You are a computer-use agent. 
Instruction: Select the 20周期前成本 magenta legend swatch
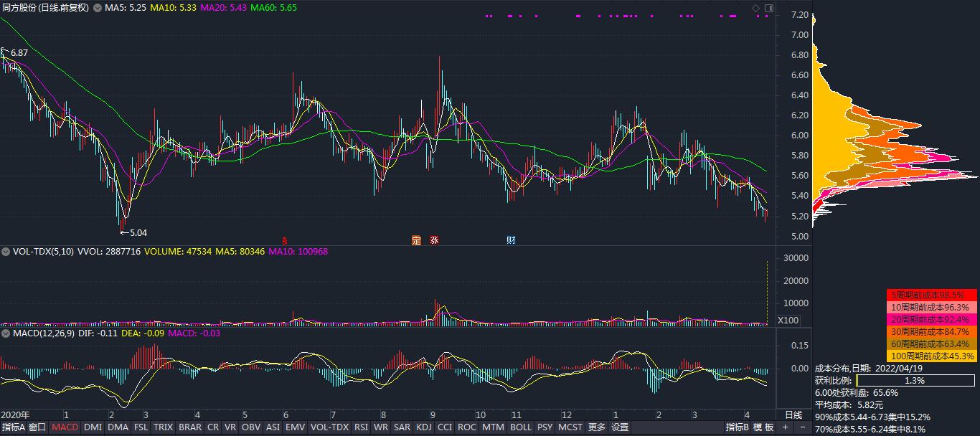933,319
